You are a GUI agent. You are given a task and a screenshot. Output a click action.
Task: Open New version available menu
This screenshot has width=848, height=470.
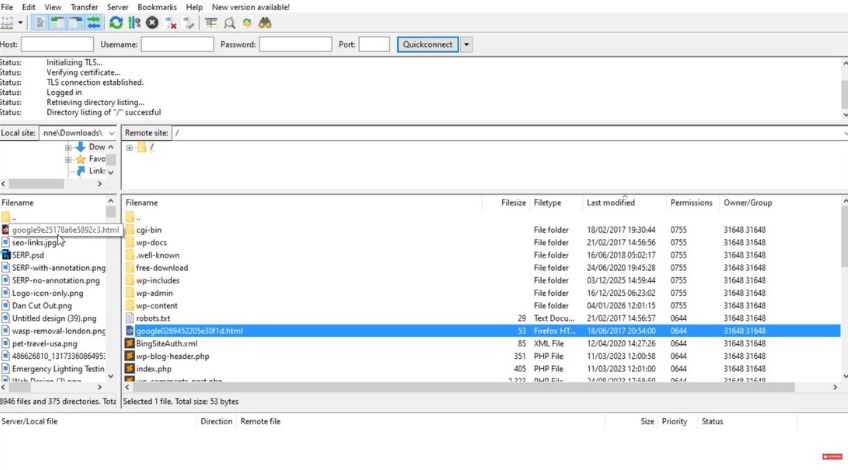click(x=250, y=7)
